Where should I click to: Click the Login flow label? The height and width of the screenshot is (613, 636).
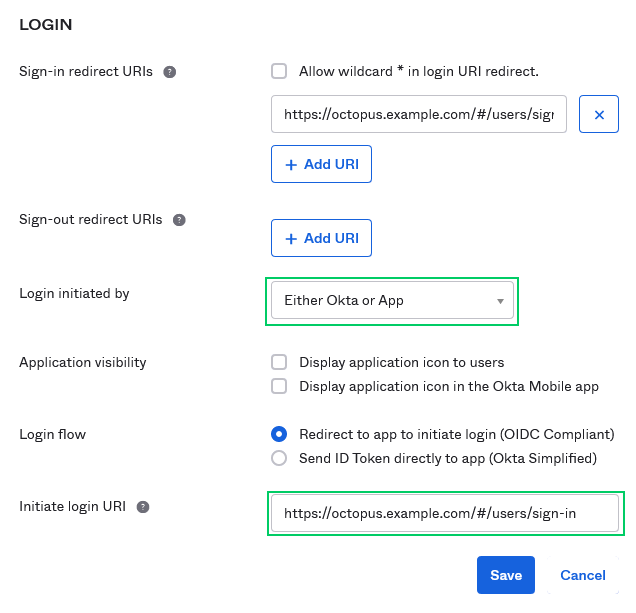point(53,434)
